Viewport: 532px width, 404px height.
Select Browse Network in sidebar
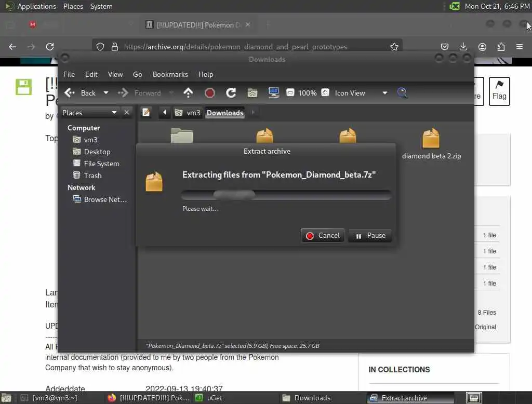click(x=100, y=199)
